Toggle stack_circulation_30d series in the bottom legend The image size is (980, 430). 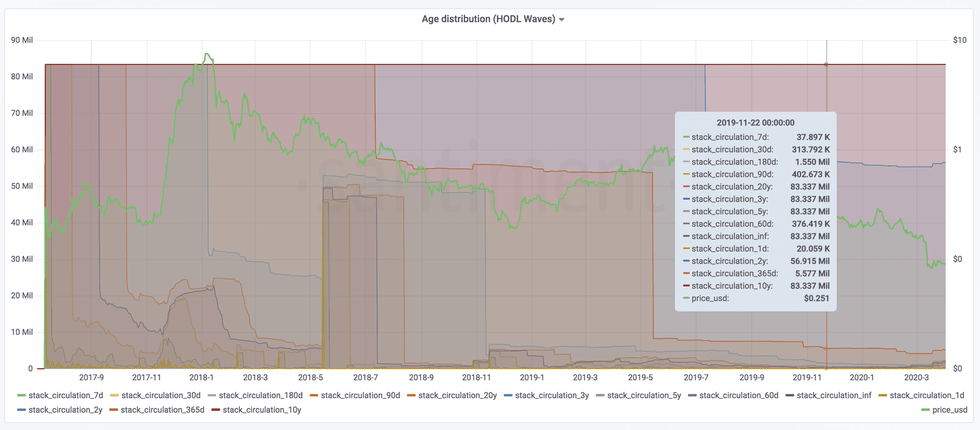point(161,396)
